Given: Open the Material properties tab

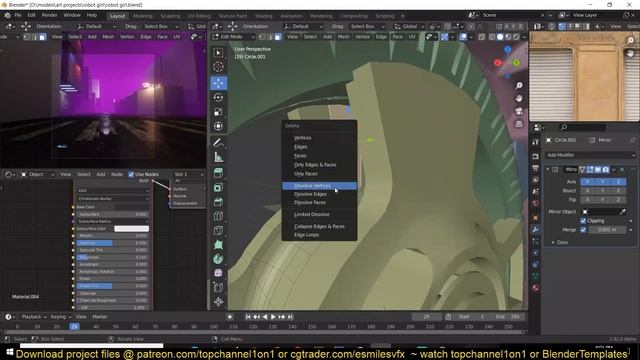Looking at the screenshot, I should coord(535,288).
